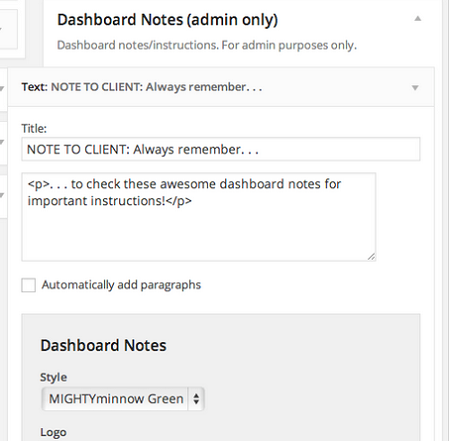Click the cut-off arrow left of Title field
This screenshot has height=441, width=450.
pos(2,142)
